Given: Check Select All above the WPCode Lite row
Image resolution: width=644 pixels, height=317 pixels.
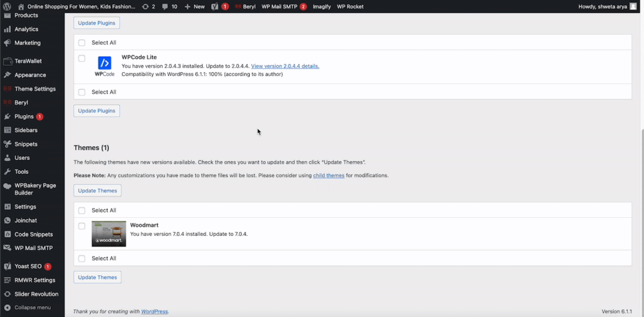Looking at the screenshot, I should click(x=82, y=43).
